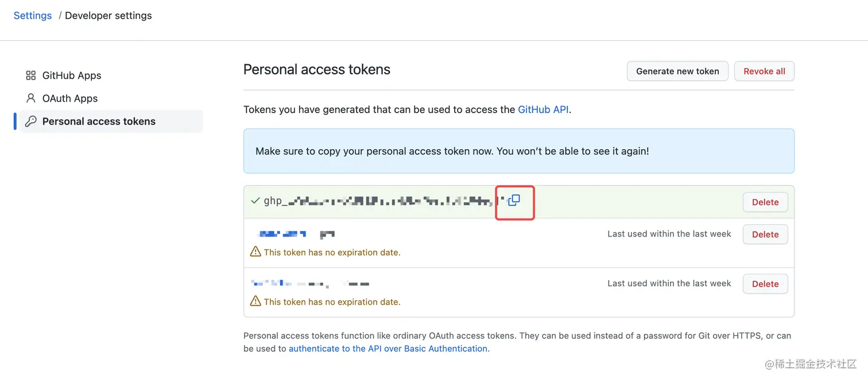Image resolution: width=868 pixels, height=381 pixels.
Task: Click 'Personal access tokens function like' paragraph
Action: tap(517, 342)
